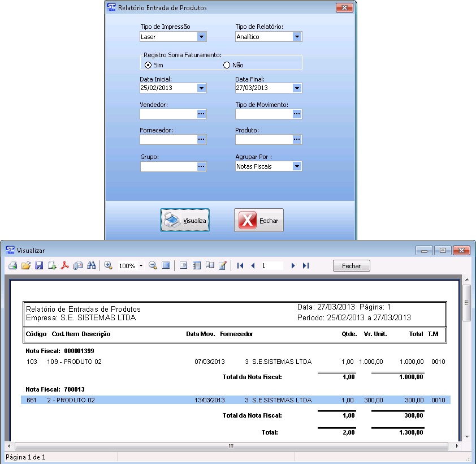Zoom in on the report preview

pyautogui.click(x=108, y=265)
